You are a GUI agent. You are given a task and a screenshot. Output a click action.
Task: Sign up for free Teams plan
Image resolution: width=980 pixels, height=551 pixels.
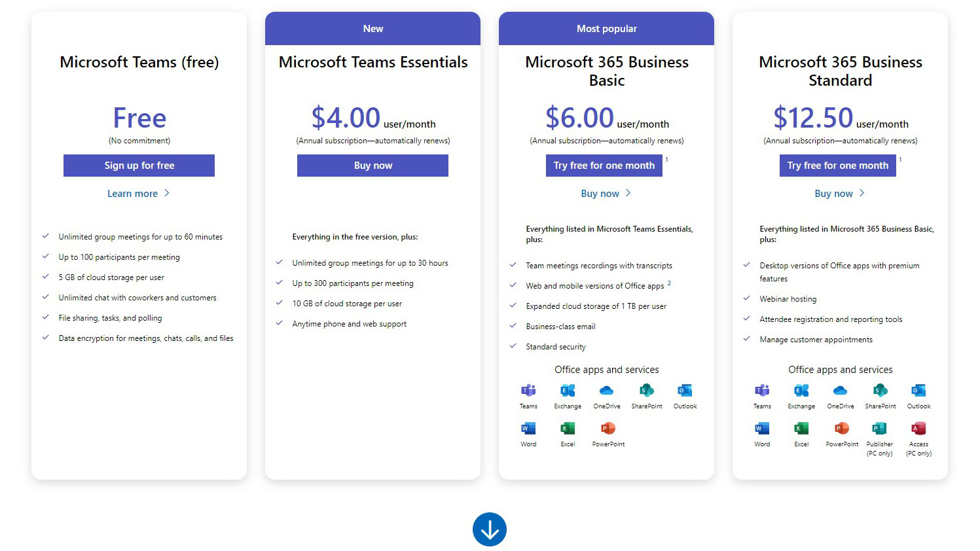(x=139, y=166)
